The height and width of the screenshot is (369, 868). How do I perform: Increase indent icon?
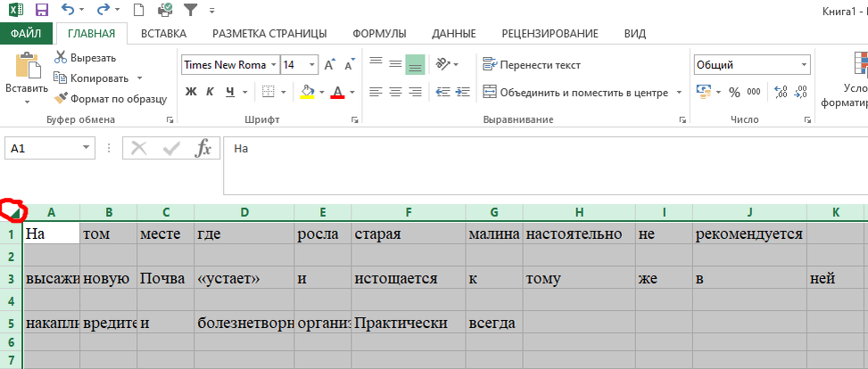pos(463,93)
